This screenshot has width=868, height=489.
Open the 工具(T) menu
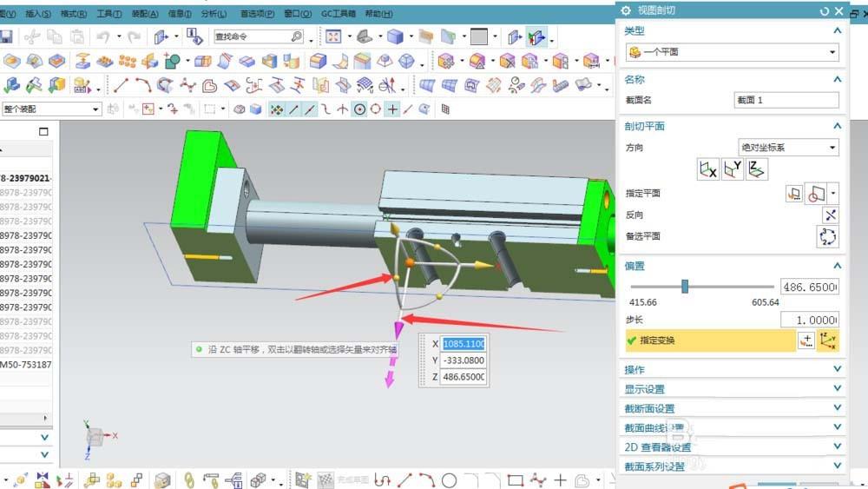coord(109,13)
